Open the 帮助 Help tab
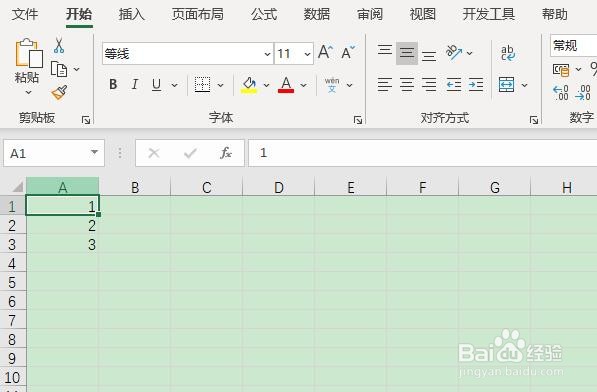This screenshot has height=392, width=597. 555,14
